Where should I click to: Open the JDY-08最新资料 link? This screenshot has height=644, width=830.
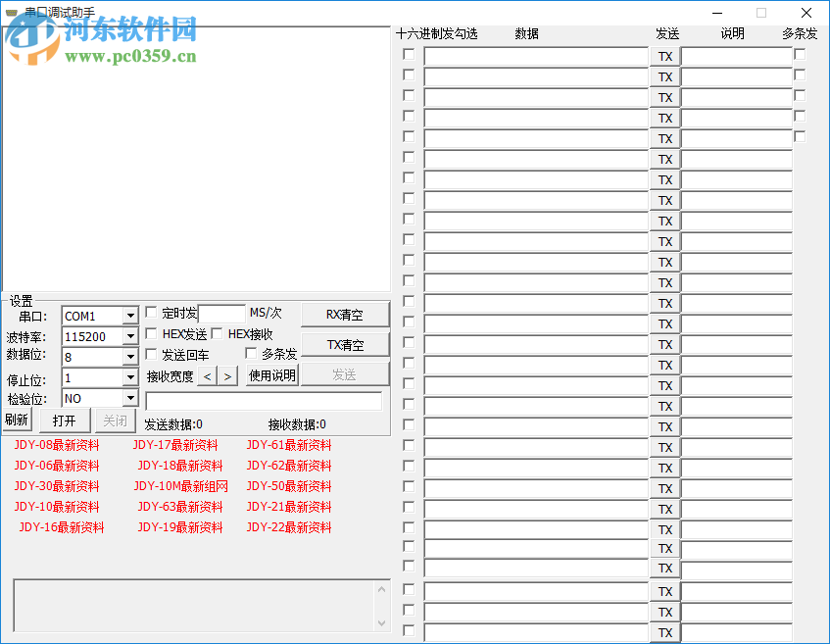pyautogui.click(x=56, y=445)
